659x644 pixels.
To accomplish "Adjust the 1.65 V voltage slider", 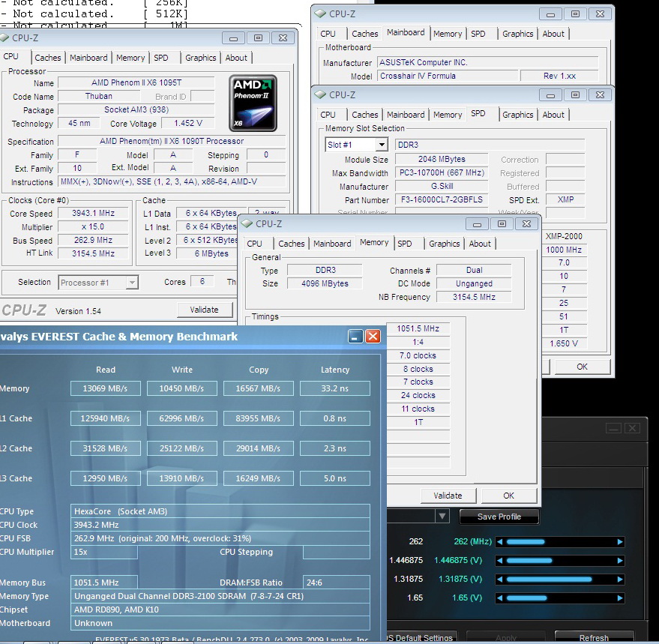I will (560, 598).
